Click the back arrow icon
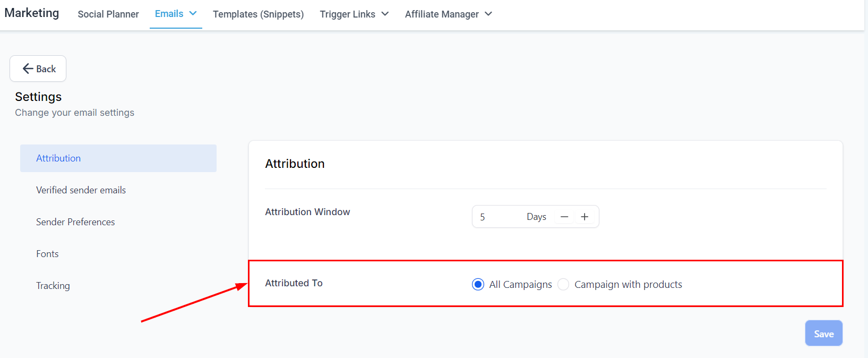The height and width of the screenshot is (358, 868). (28, 69)
